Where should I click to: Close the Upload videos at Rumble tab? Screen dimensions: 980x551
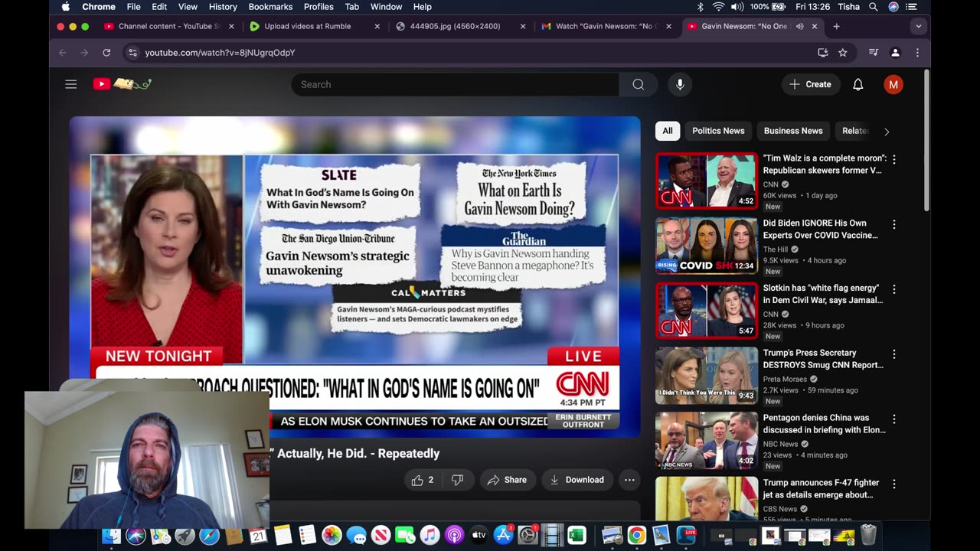pos(377,26)
